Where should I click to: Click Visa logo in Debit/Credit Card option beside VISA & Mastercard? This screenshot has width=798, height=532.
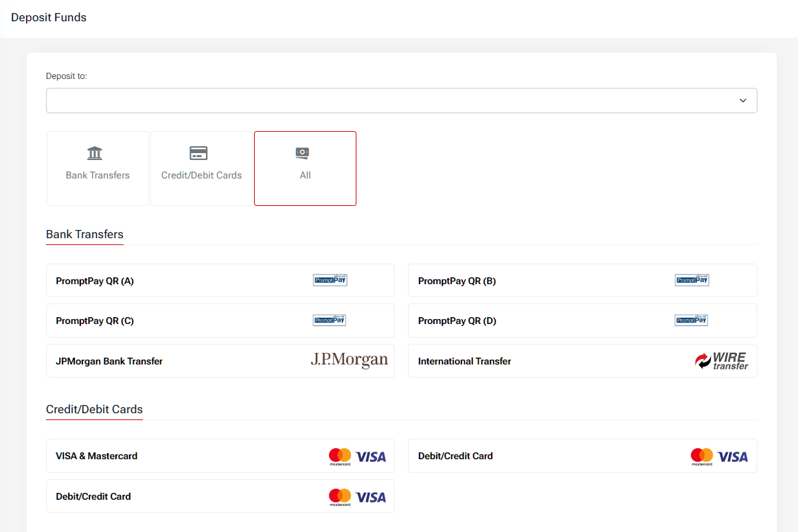click(732, 456)
